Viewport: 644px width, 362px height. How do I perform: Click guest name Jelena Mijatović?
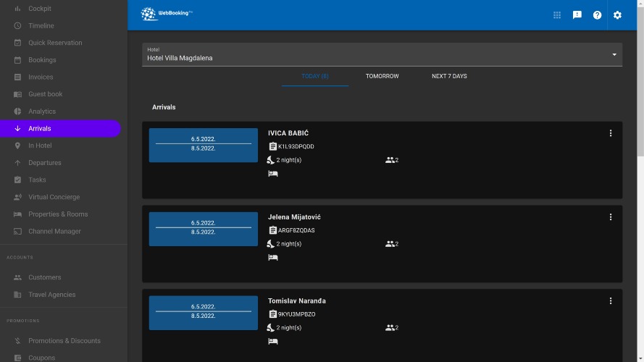[x=294, y=217]
